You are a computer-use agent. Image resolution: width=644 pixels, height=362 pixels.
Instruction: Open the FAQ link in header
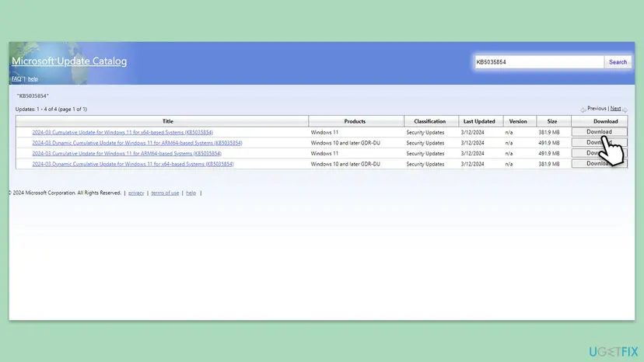(x=16, y=78)
